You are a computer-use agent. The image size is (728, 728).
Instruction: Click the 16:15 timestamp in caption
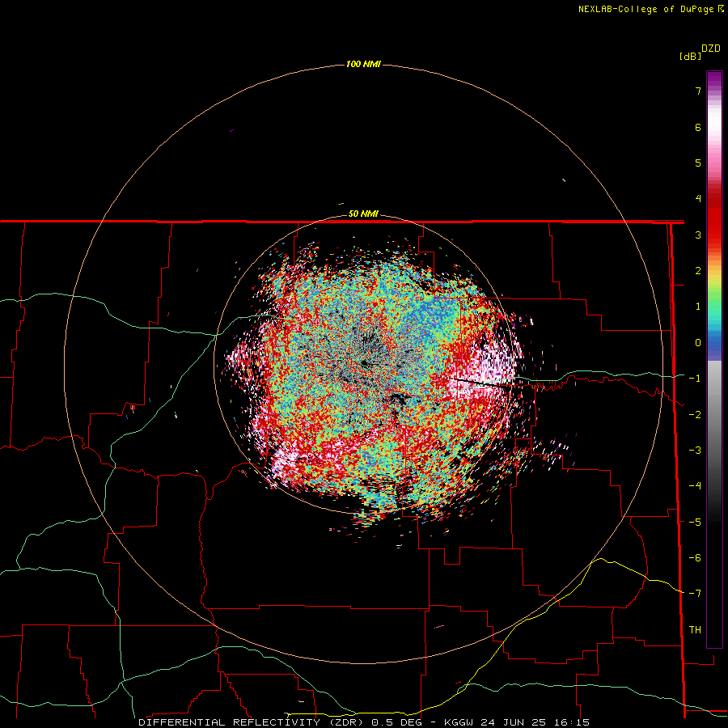point(572,722)
